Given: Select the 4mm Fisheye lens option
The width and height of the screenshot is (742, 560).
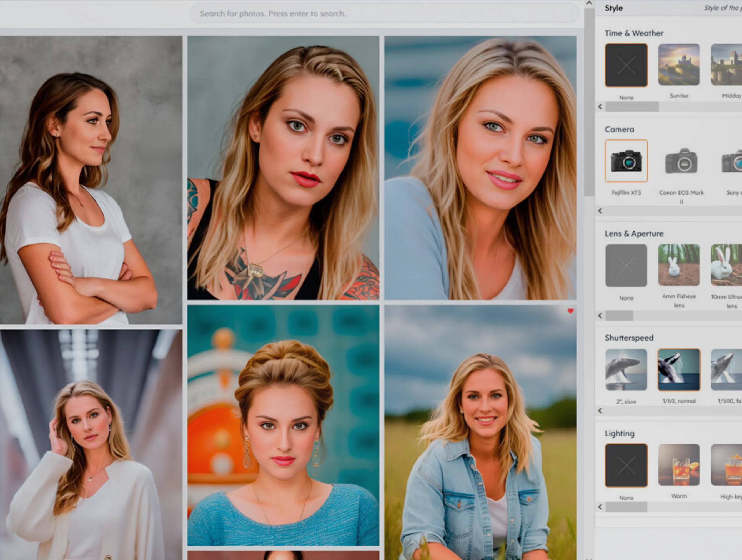Looking at the screenshot, I should pyautogui.click(x=679, y=265).
